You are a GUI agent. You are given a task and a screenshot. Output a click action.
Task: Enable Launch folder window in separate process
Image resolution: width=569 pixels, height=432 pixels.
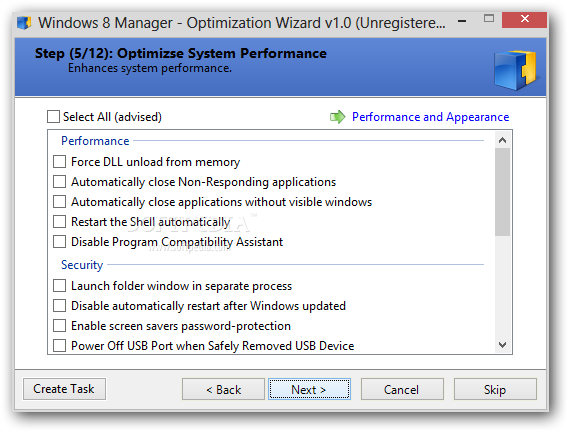click(x=60, y=286)
